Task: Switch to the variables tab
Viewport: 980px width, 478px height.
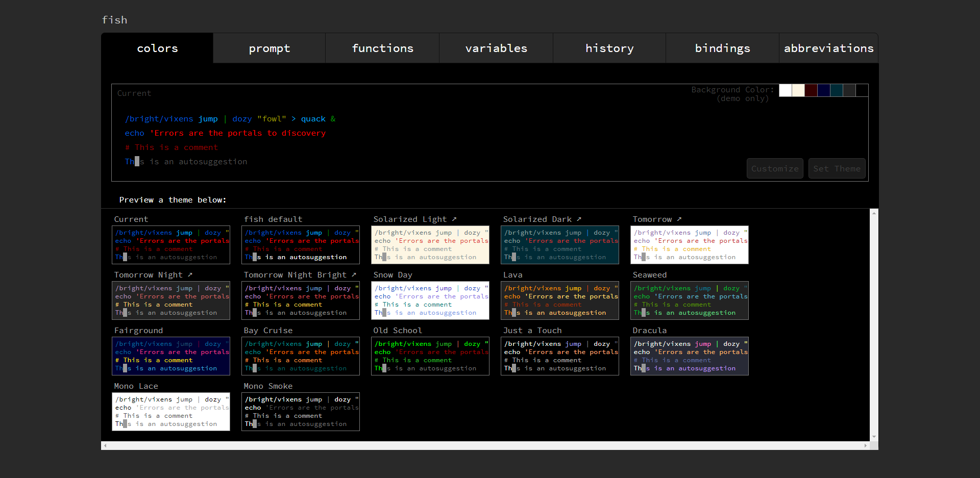Action: pyautogui.click(x=496, y=48)
